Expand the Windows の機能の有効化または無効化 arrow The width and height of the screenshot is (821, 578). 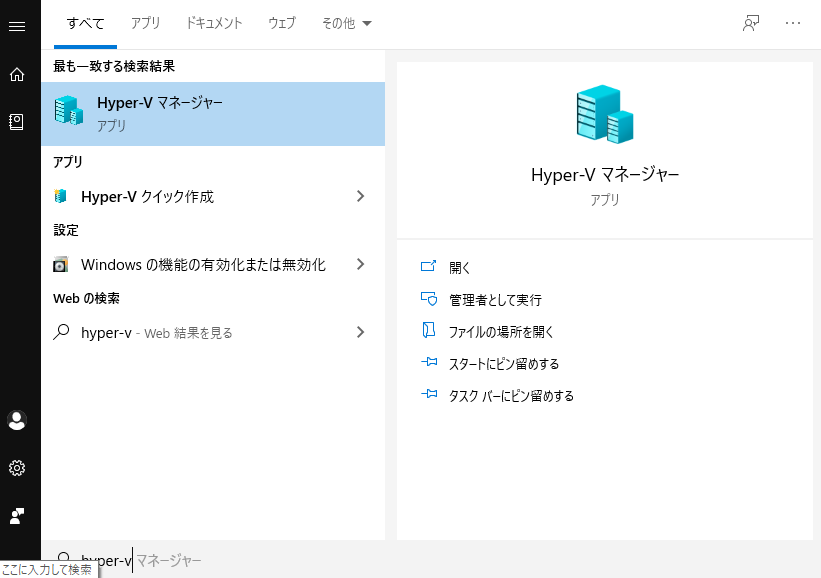(x=361, y=265)
